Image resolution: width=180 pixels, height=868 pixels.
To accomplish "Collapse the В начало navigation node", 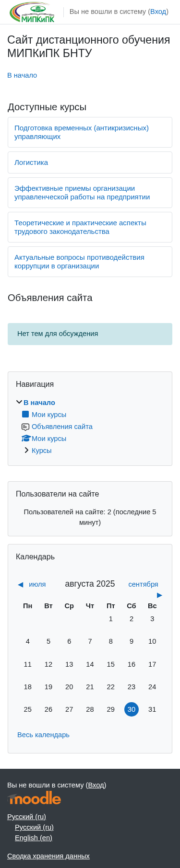I will [x=19, y=402].
